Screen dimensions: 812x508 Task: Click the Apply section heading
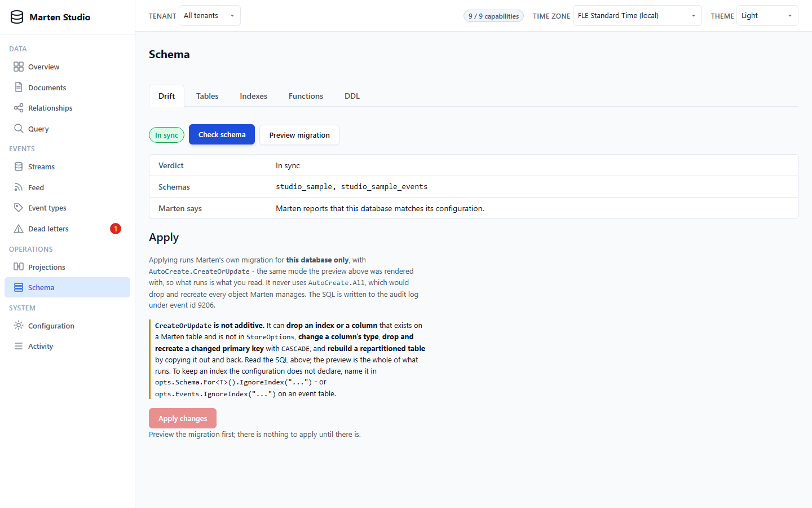click(x=164, y=238)
